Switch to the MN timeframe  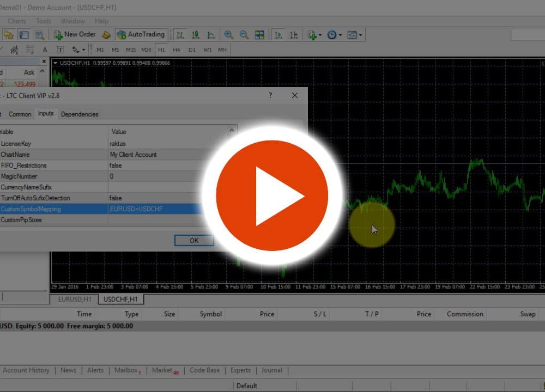click(x=222, y=50)
